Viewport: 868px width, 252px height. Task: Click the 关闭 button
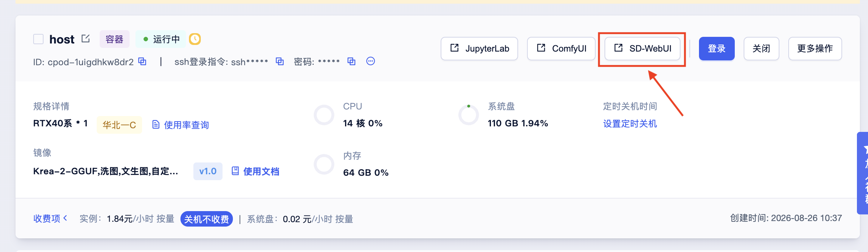[761, 49]
